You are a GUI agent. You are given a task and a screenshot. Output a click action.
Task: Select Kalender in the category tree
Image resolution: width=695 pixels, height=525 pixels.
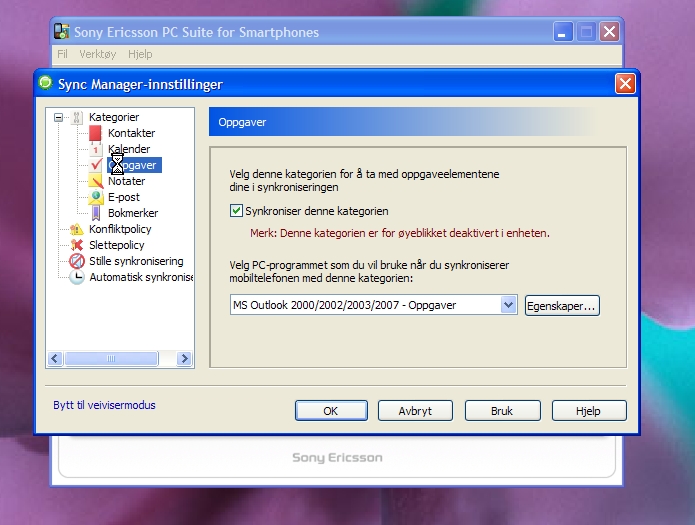[x=129, y=149]
